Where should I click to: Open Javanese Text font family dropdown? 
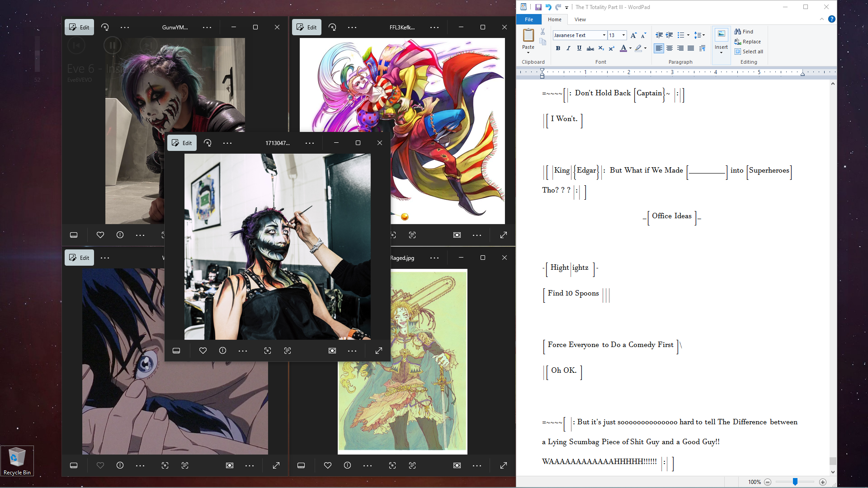[604, 35]
